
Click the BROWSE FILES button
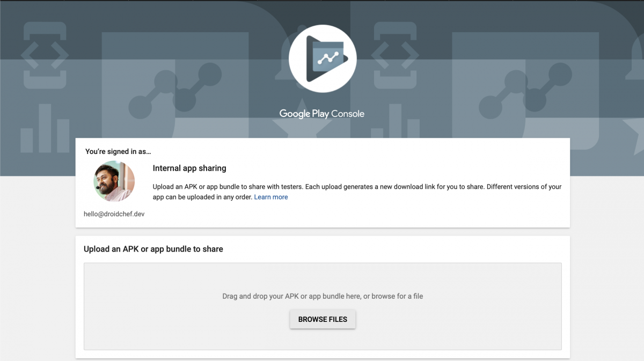(x=322, y=319)
